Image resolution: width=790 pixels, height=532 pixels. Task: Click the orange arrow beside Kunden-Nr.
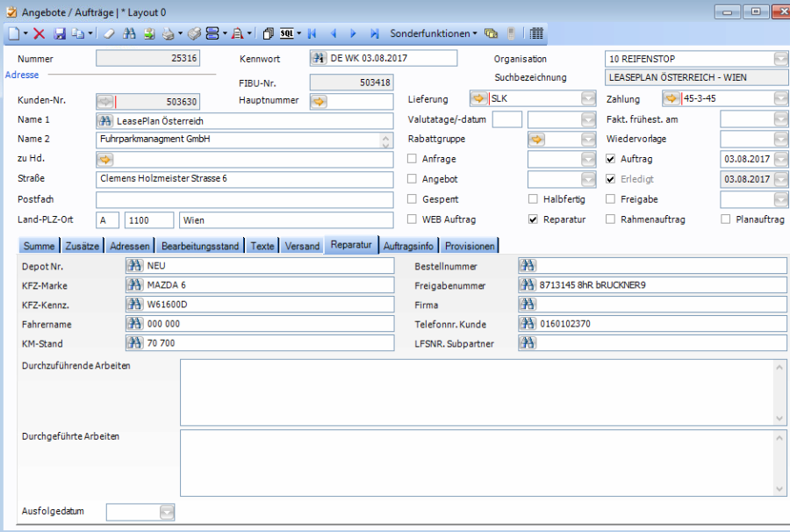tap(105, 102)
